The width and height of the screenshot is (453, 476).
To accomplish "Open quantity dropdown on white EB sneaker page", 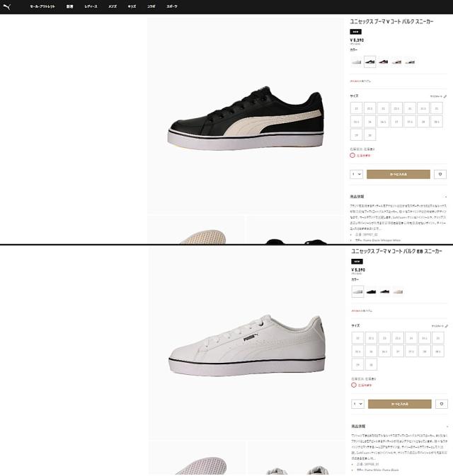I will tap(357, 404).
